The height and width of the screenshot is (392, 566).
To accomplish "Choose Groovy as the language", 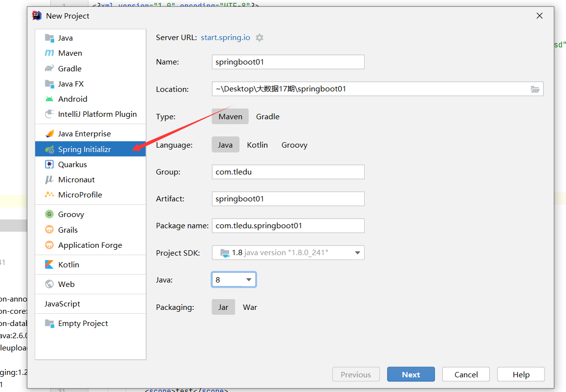I will coord(295,145).
